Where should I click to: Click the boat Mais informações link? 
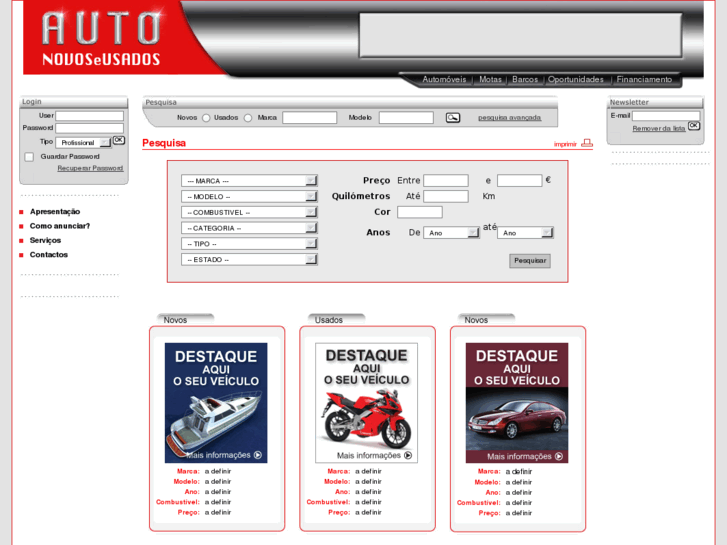pos(218,455)
